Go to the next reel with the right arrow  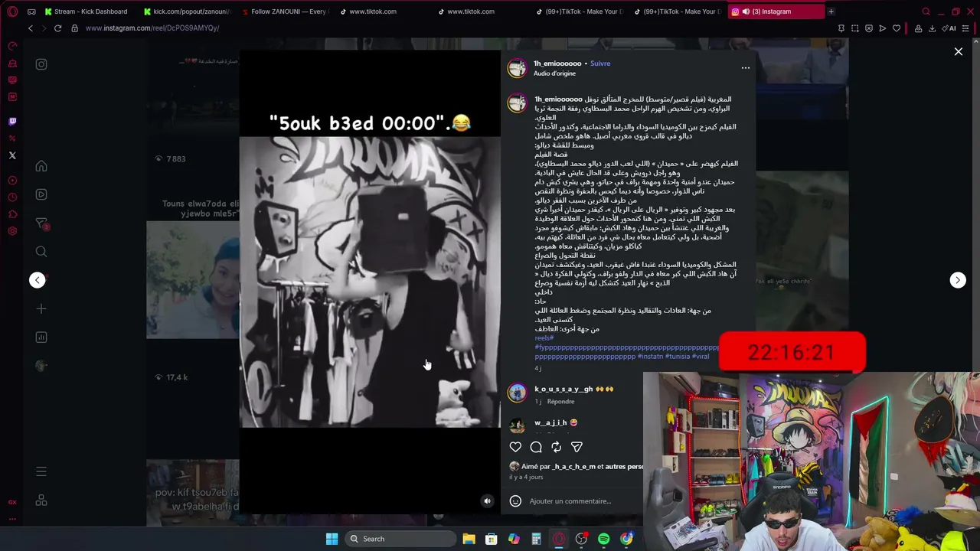pyautogui.click(x=958, y=280)
